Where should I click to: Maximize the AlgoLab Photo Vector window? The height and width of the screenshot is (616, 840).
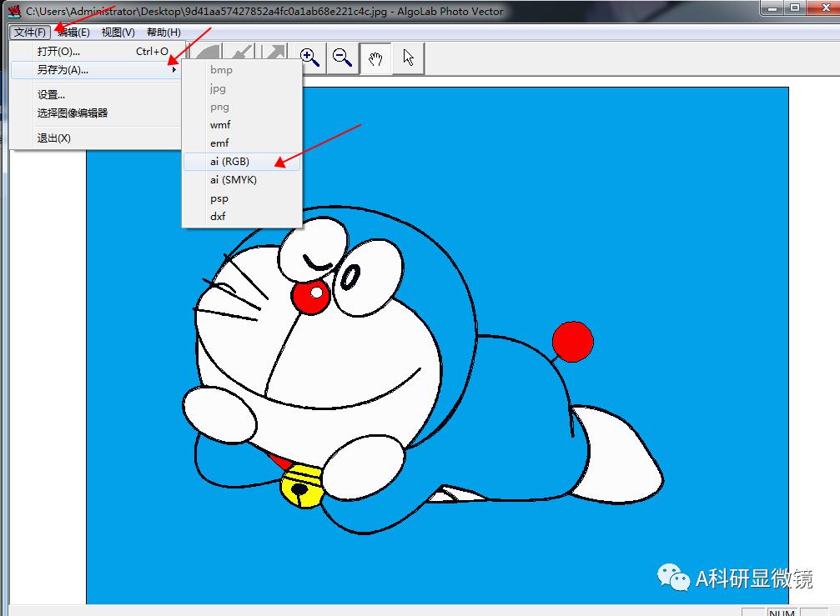pos(795,8)
